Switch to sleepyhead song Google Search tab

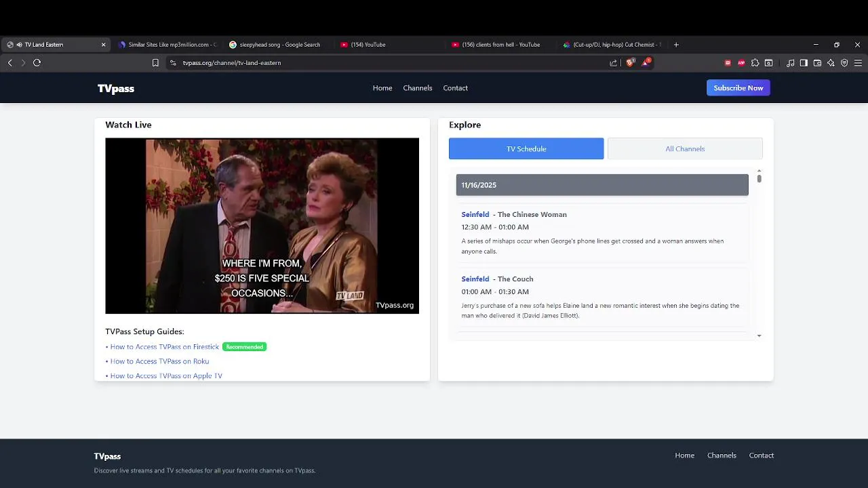tap(278, 45)
